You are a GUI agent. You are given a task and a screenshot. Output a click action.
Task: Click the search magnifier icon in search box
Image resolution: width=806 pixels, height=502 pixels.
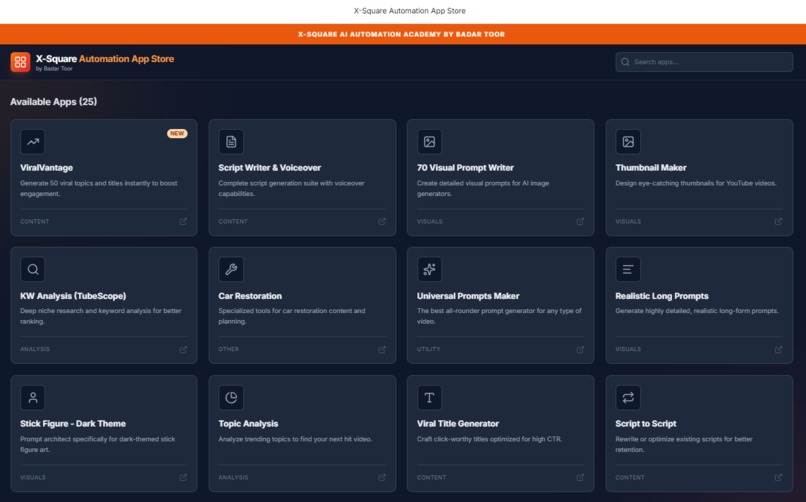tap(625, 62)
